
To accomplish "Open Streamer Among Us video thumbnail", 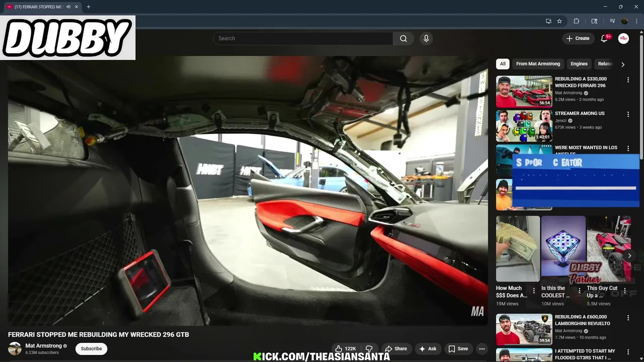I will (524, 126).
